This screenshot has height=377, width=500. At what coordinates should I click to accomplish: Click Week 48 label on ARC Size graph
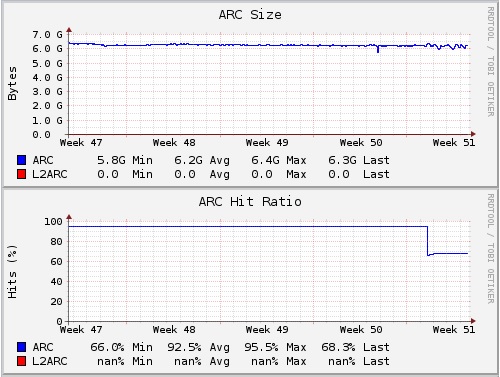point(174,143)
